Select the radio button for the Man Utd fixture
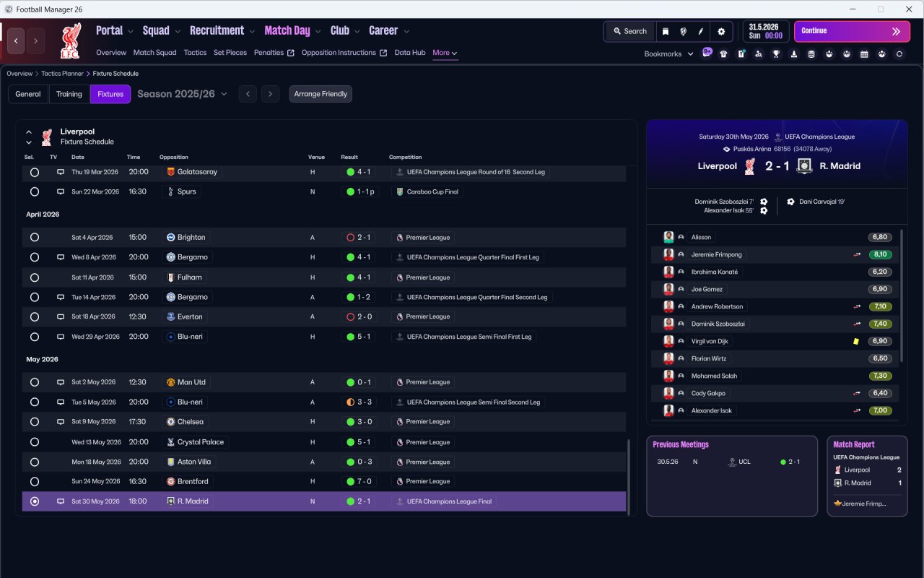 [34, 382]
